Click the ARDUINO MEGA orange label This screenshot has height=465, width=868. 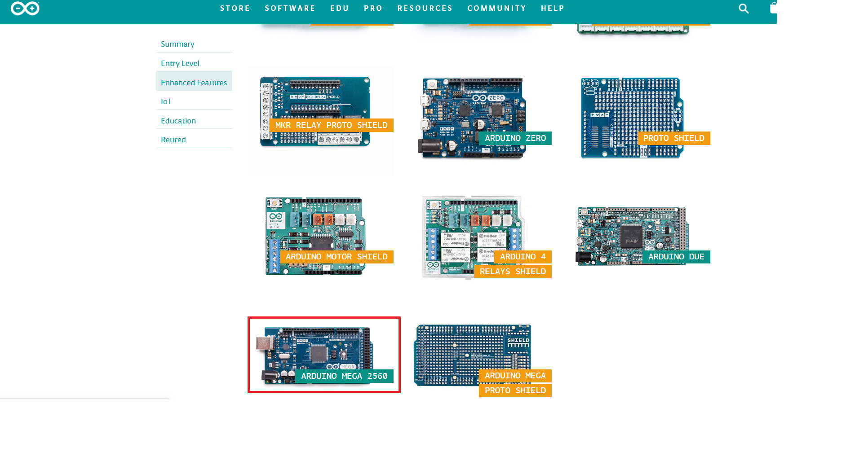click(515, 376)
